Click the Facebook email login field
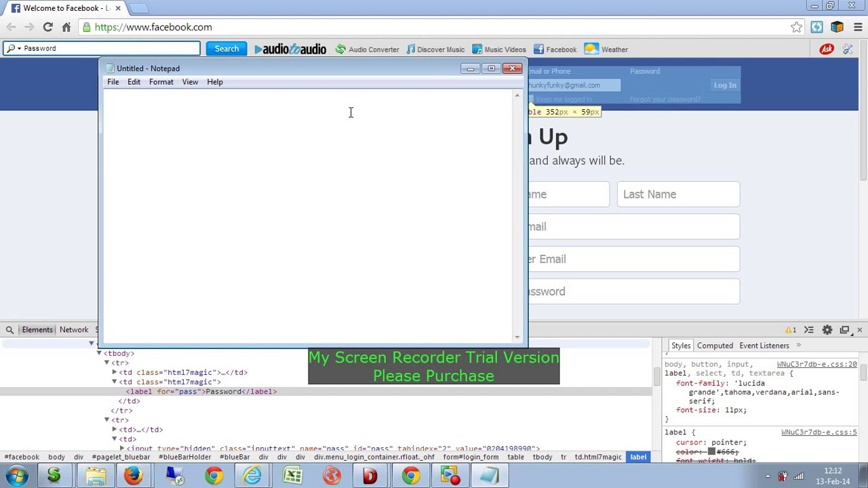The height and width of the screenshot is (488, 868). (574, 85)
